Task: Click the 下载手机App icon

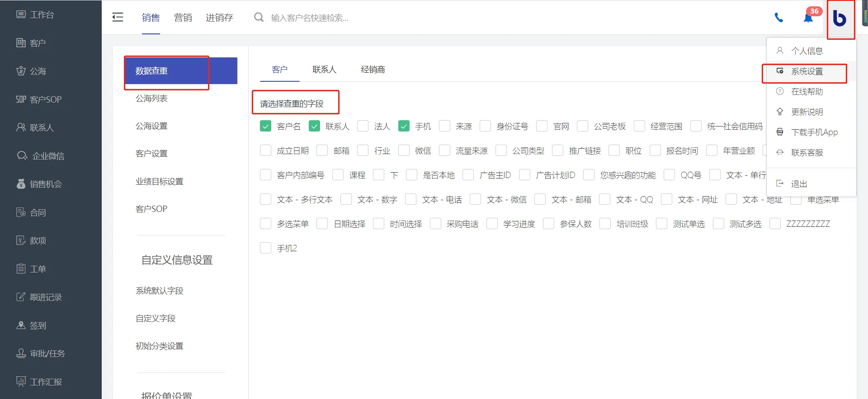Action: pos(780,132)
